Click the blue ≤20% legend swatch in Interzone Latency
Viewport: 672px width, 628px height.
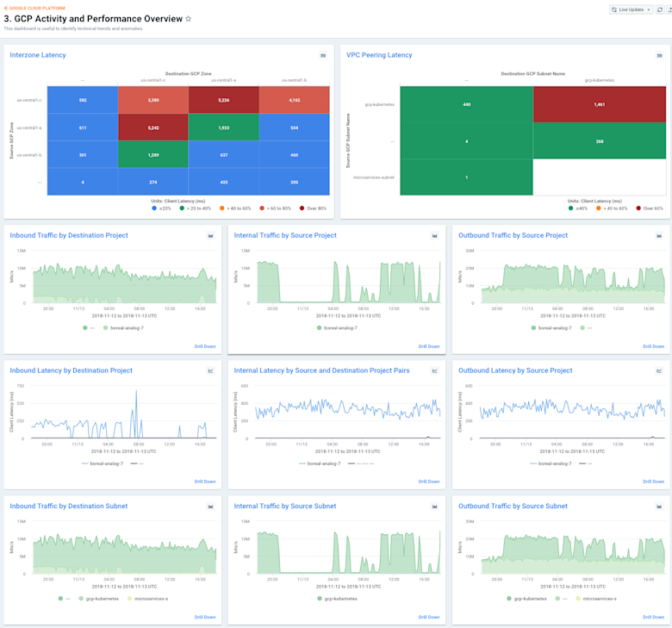pos(154,208)
